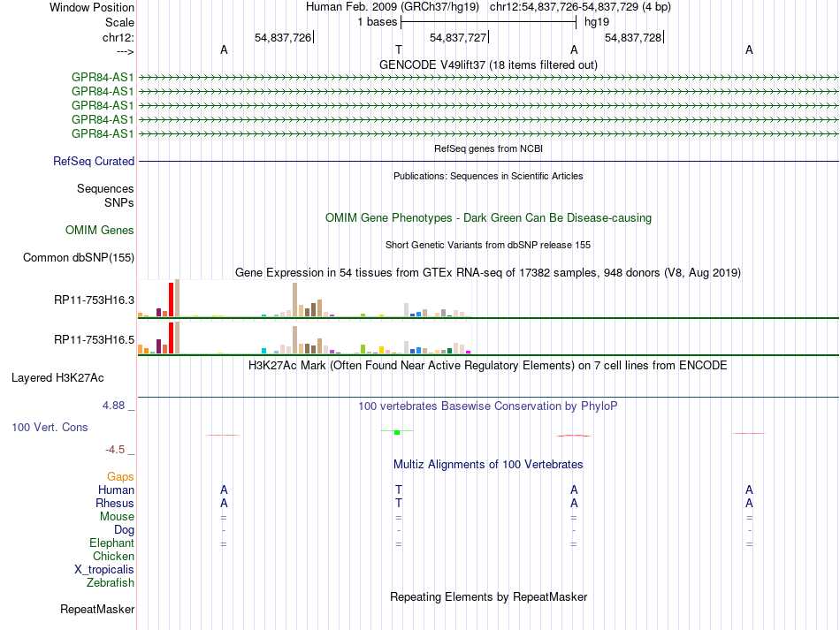Open 100 vertebrates Basewise Conservation PhyloP title
The height and width of the screenshot is (630, 840).
point(488,406)
